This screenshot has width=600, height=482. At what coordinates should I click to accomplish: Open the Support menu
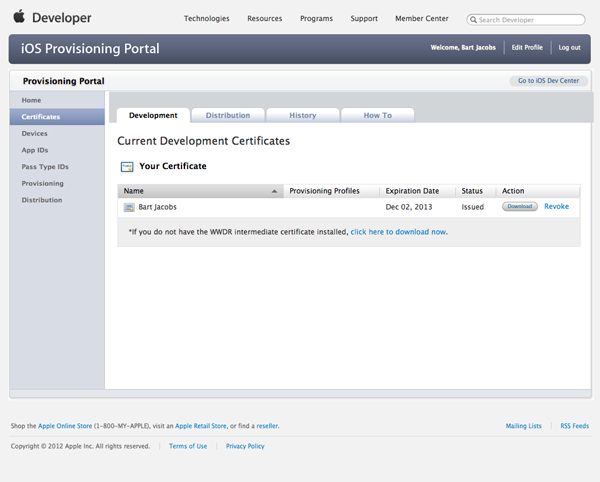coord(364,18)
